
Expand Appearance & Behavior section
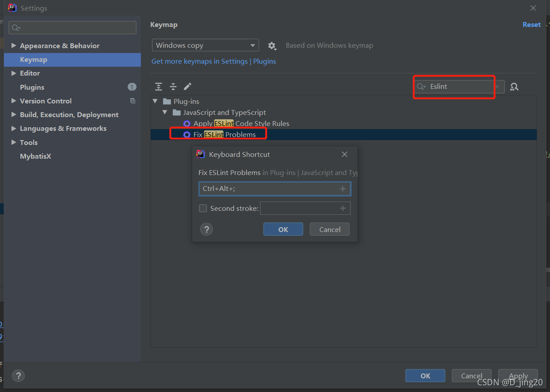click(x=14, y=46)
